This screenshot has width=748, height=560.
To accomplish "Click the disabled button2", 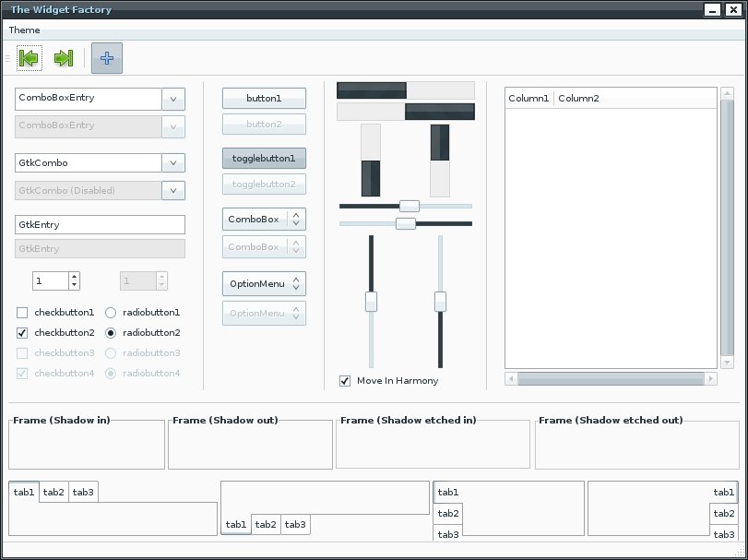I will point(264,124).
